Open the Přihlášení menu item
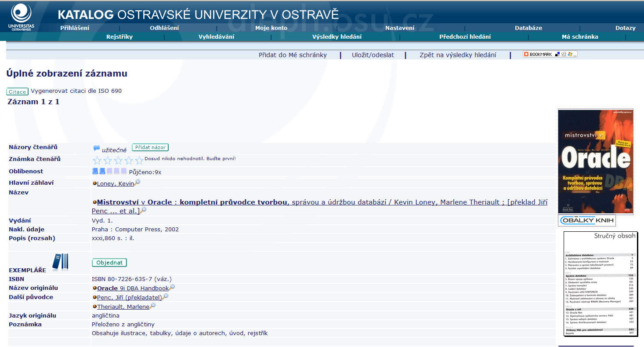The width and height of the screenshot is (644, 347). pyautogui.click(x=75, y=28)
